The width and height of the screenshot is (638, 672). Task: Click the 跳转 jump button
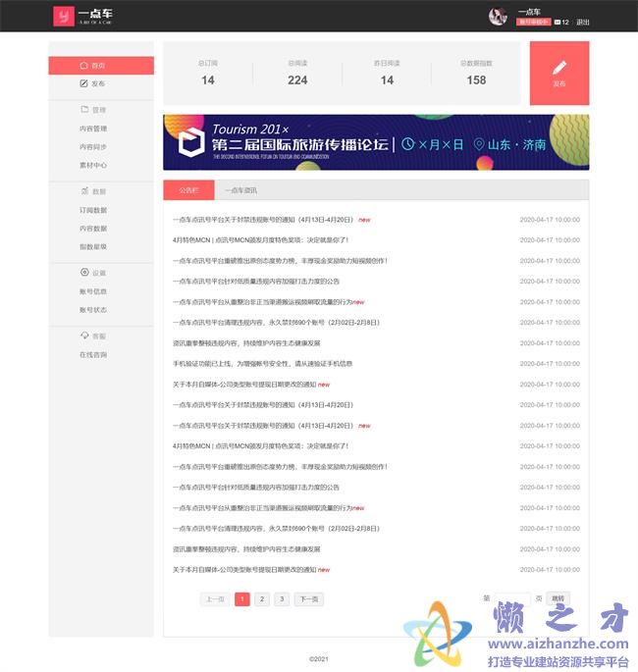pyautogui.click(x=558, y=598)
